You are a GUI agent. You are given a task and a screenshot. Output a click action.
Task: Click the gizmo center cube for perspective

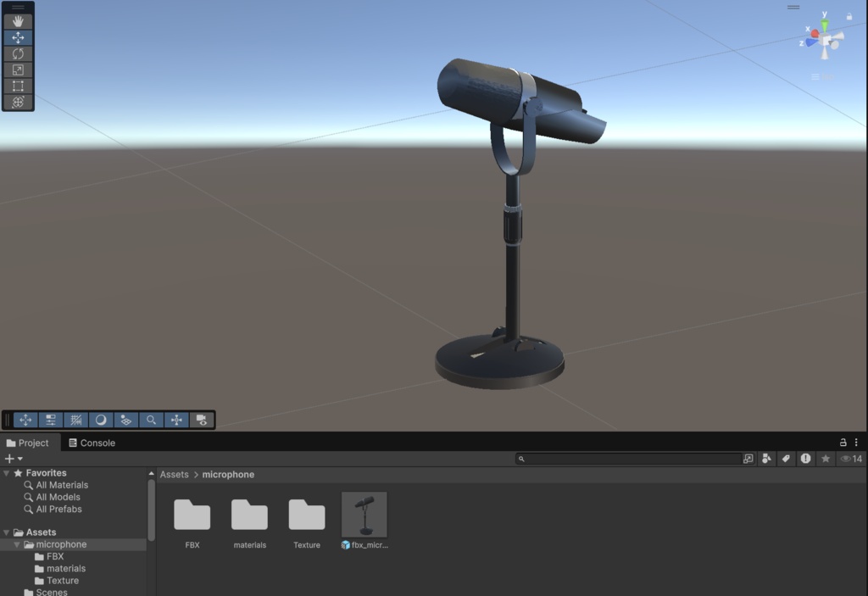click(826, 40)
